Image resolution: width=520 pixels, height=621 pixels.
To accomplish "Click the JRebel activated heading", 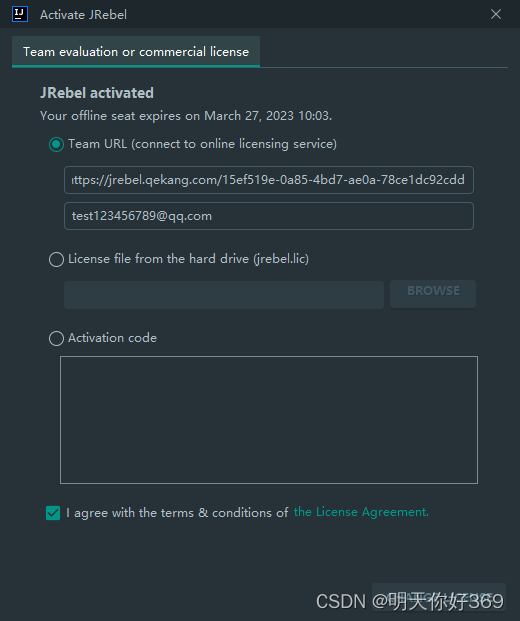I will click(97, 93).
